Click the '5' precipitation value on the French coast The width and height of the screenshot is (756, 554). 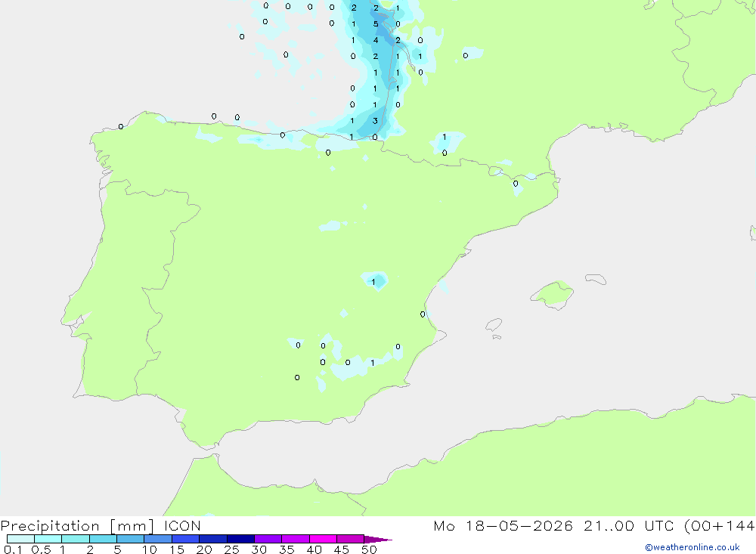pyautogui.click(x=376, y=23)
